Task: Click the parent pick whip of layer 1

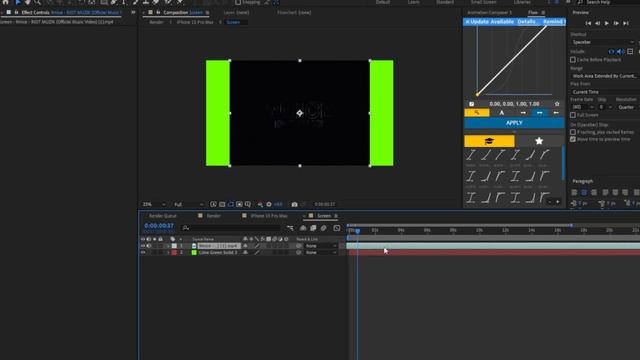Action: coord(299,246)
